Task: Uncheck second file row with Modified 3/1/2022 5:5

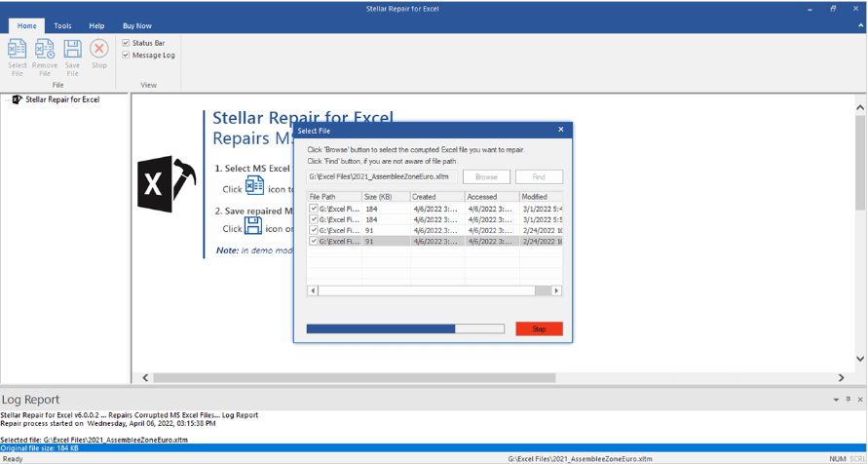Action: click(314, 219)
